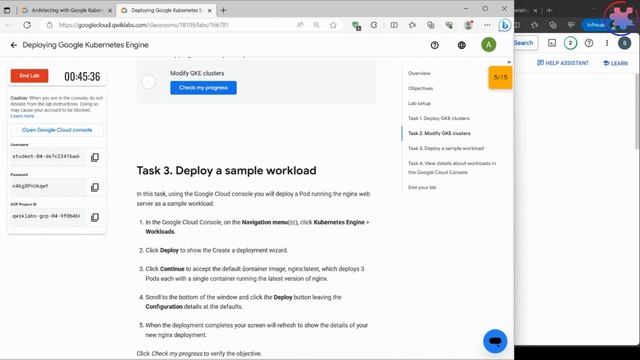Open Collections in background InPrivate window
640x360 pixels.
tap(553, 25)
